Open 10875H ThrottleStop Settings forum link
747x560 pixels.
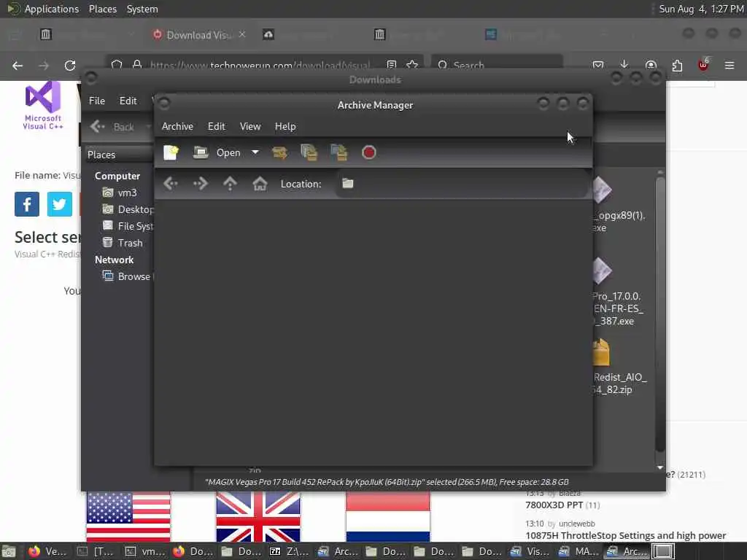tap(625, 535)
